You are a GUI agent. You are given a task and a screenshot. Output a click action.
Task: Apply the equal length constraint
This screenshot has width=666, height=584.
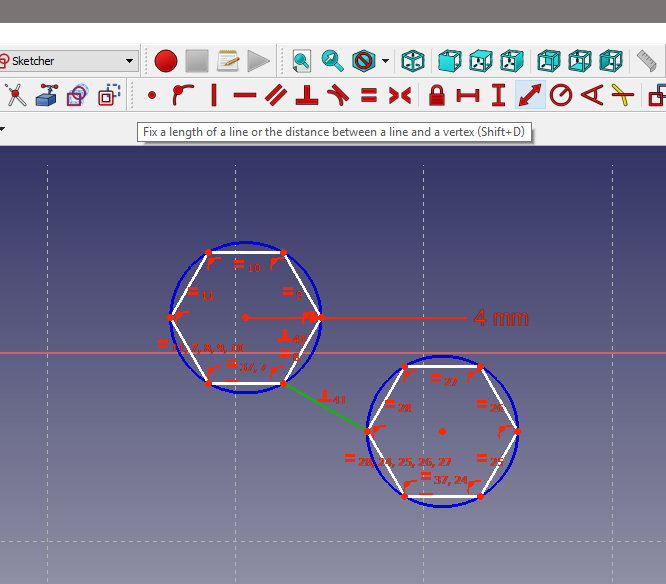(x=369, y=95)
